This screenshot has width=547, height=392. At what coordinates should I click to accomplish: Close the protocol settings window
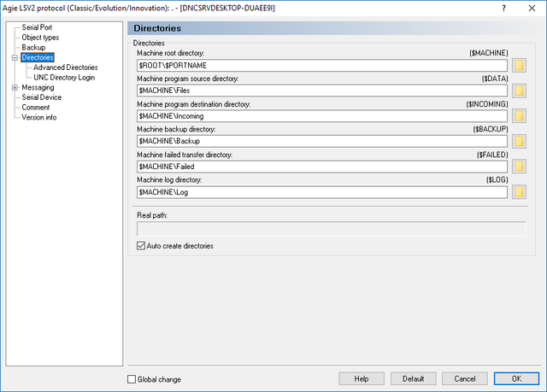[x=532, y=8]
